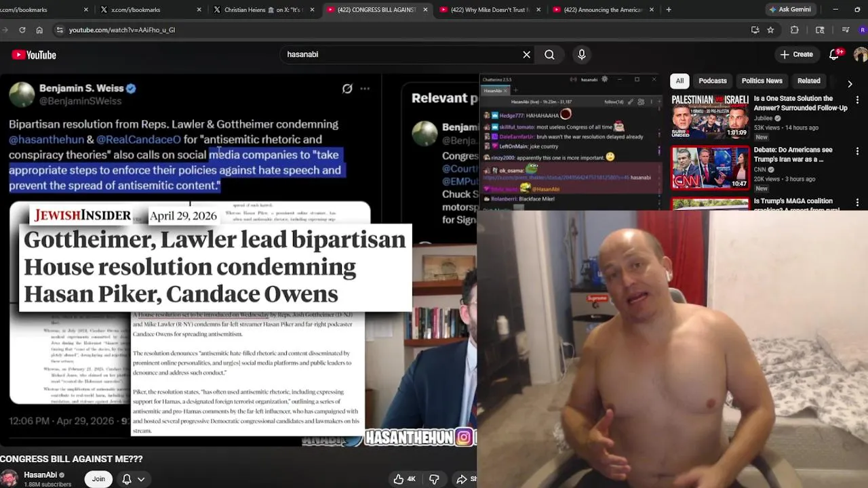Go to the browser home page
This screenshot has height=488, width=868.
[39, 30]
